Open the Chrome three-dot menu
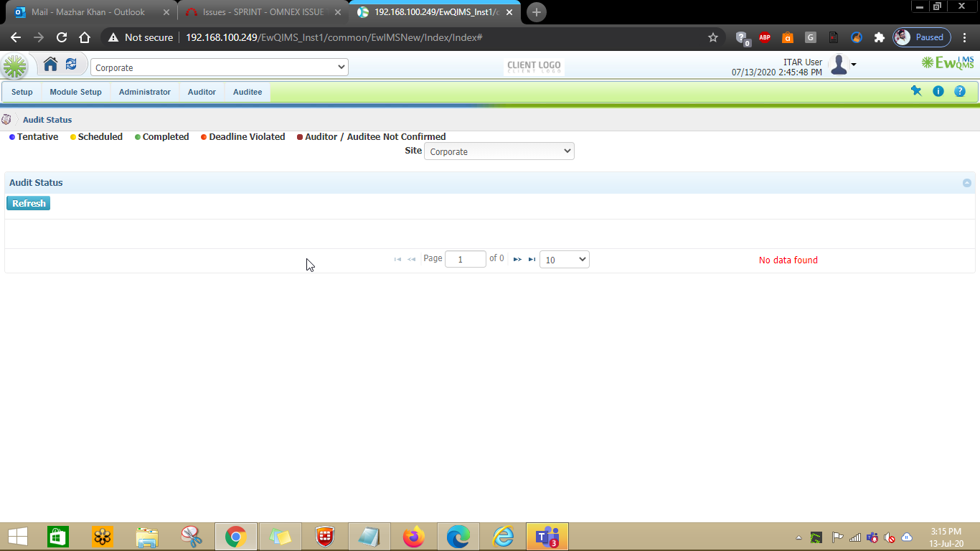The height and width of the screenshot is (551, 980). tap(965, 37)
